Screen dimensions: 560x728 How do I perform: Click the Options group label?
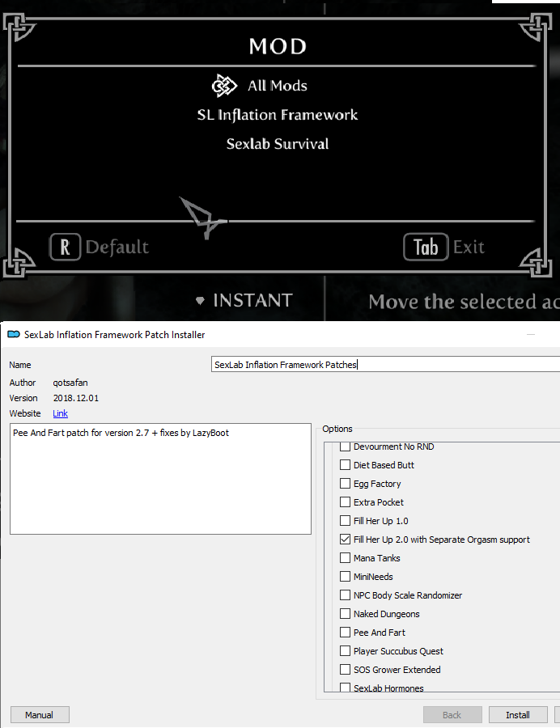(337, 429)
